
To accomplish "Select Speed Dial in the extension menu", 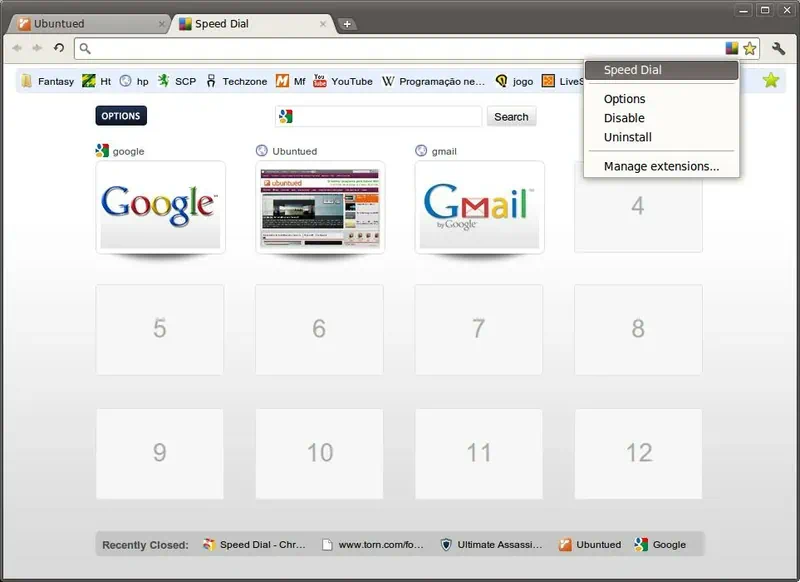I will 661,70.
